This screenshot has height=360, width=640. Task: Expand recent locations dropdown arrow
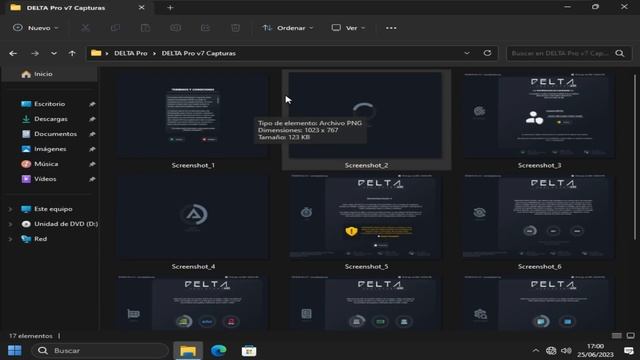pos(54,53)
